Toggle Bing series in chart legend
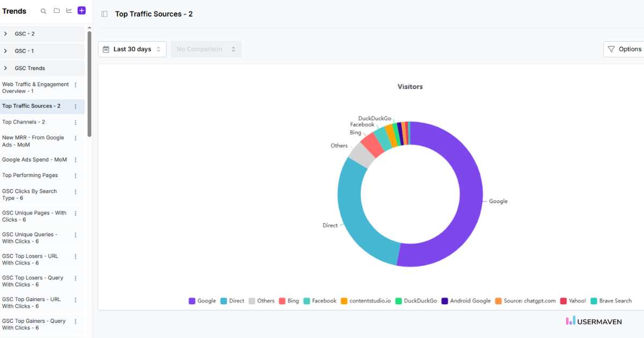This screenshot has height=338, width=644. coord(289,301)
